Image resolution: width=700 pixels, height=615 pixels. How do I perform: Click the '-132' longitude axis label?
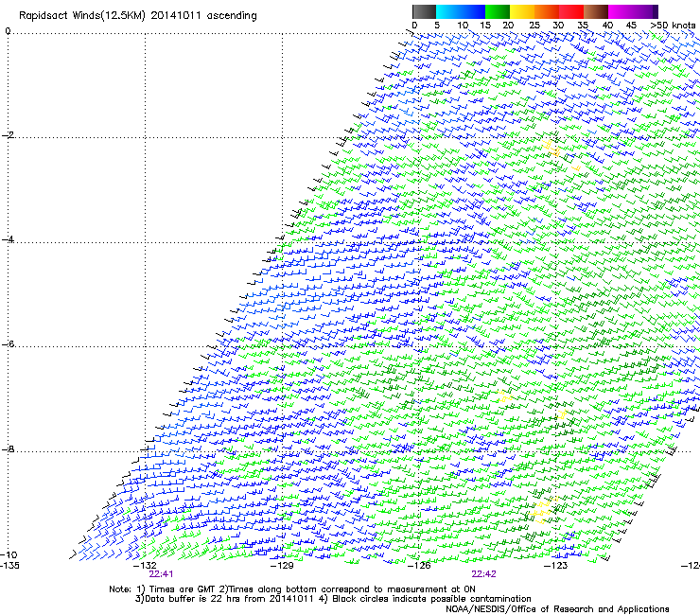click(145, 566)
